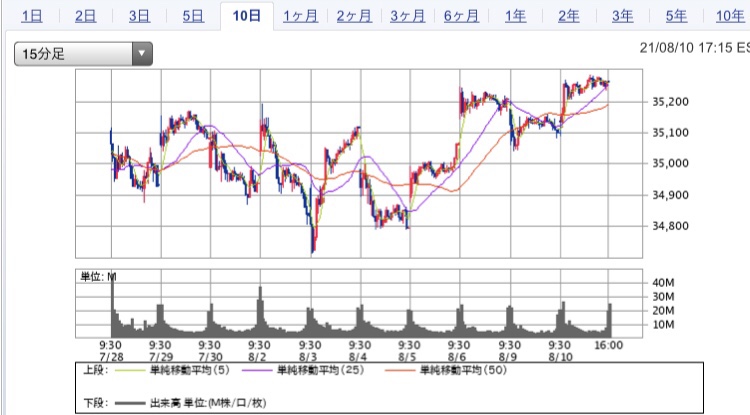Screen dimensions: 750x415
Task: Click the 35,100 price axis label
Action: [x=671, y=132]
